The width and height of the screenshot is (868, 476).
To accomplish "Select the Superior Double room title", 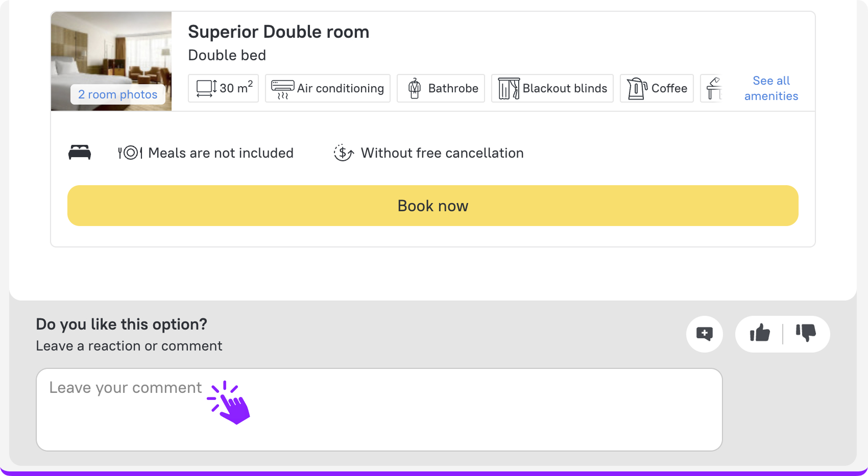I will point(278,32).
